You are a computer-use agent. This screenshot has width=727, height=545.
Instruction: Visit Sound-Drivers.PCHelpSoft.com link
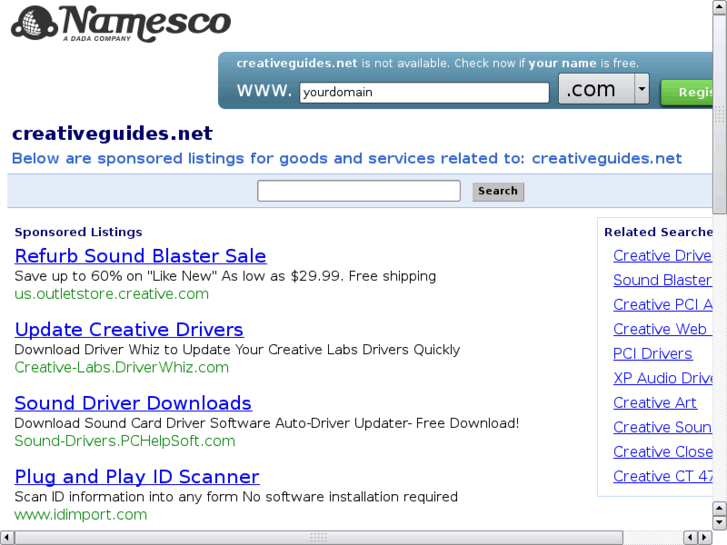point(125,441)
